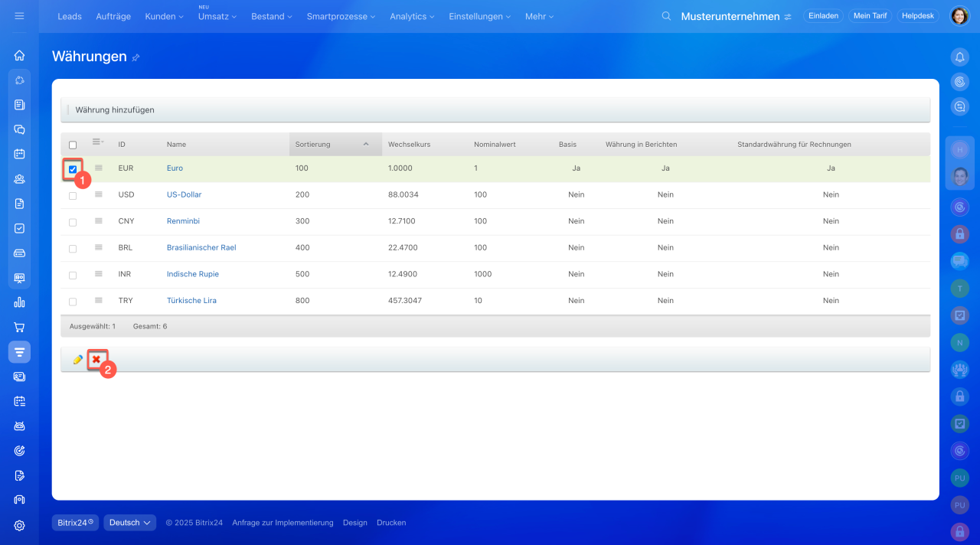
Task: Open the settings gear at sidebar bottom
Action: [x=19, y=525]
